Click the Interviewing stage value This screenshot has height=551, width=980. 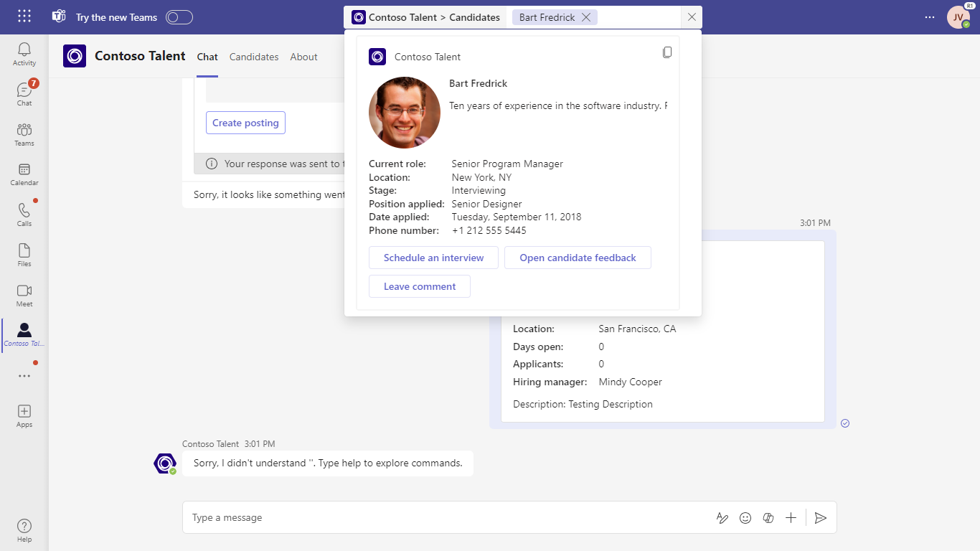tap(479, 190)
